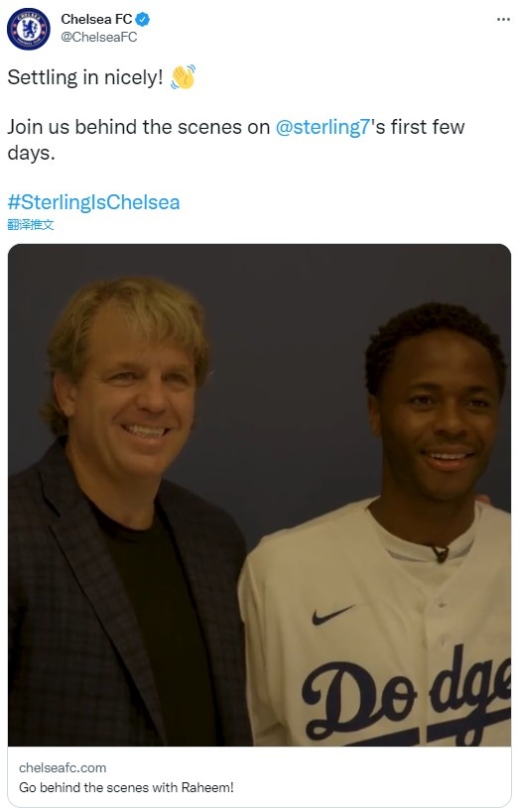Click the Nike swoosh on the white jersey
Viewport: 517px width, 812px height.
pyautogui.click(x=331, y=614)
